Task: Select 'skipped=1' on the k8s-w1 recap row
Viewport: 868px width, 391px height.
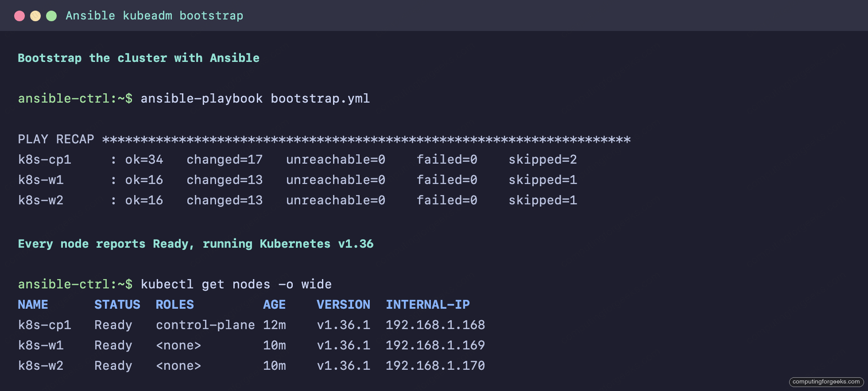Action: click(x=542, y=180)
